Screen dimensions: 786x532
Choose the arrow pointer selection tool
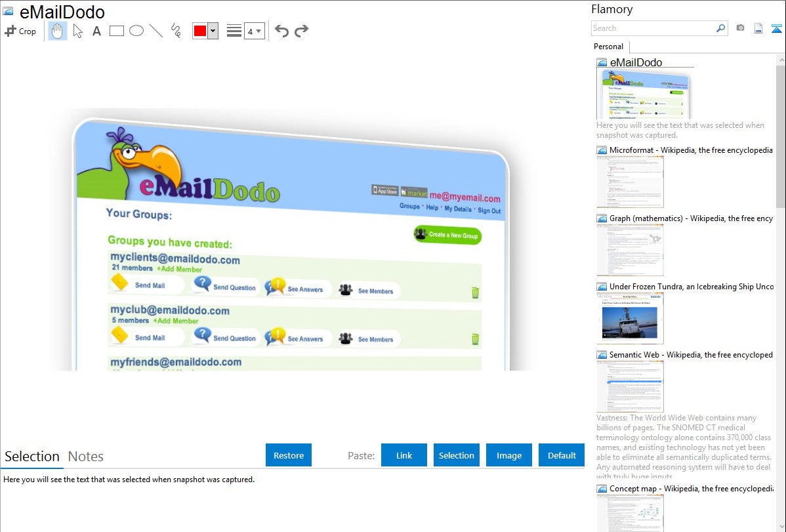77,31
